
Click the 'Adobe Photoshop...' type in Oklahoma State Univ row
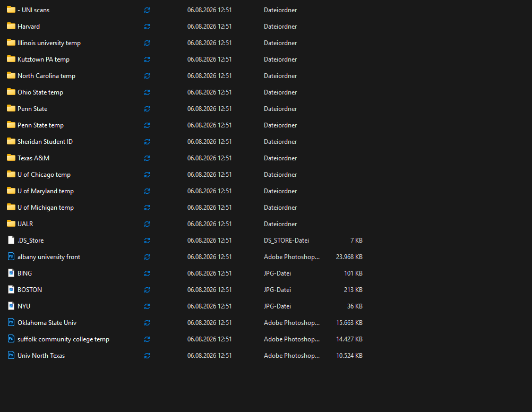[292, 323]
